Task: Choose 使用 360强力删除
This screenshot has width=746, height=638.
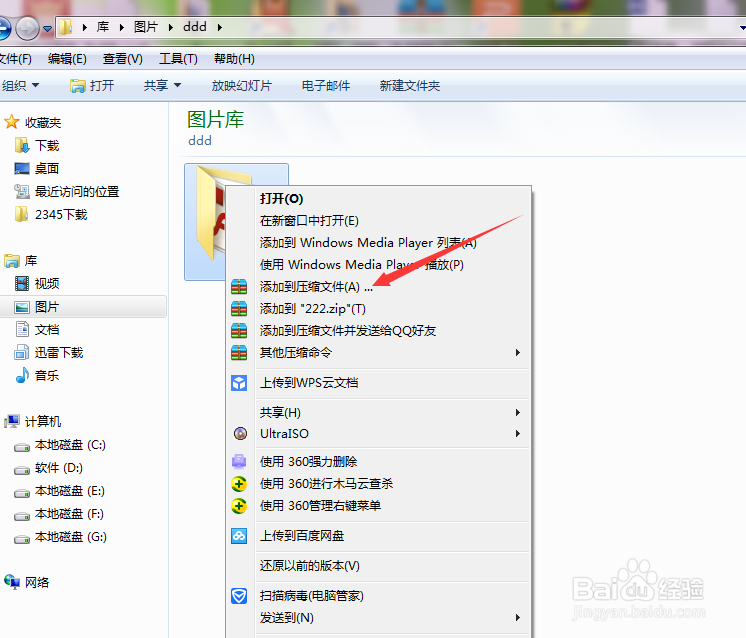Action: [x=378, y=461]
